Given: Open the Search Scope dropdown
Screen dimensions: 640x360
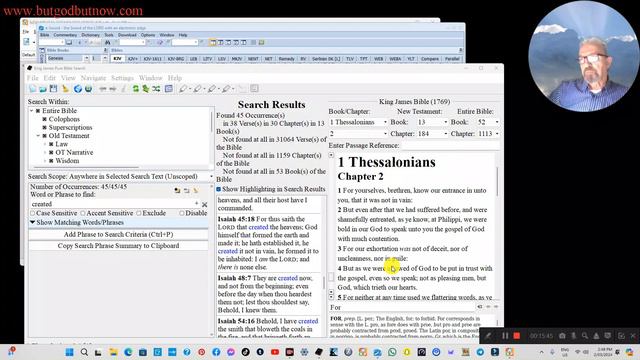Looking at the screenshot, I should (211, 176).
